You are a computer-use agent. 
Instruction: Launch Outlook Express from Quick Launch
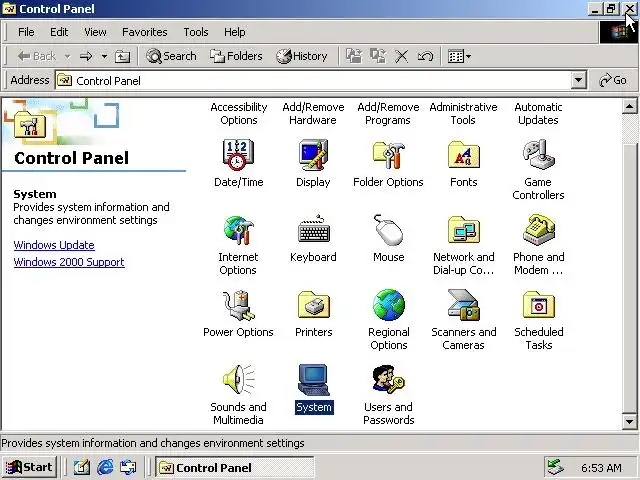(x=128, y=467)
